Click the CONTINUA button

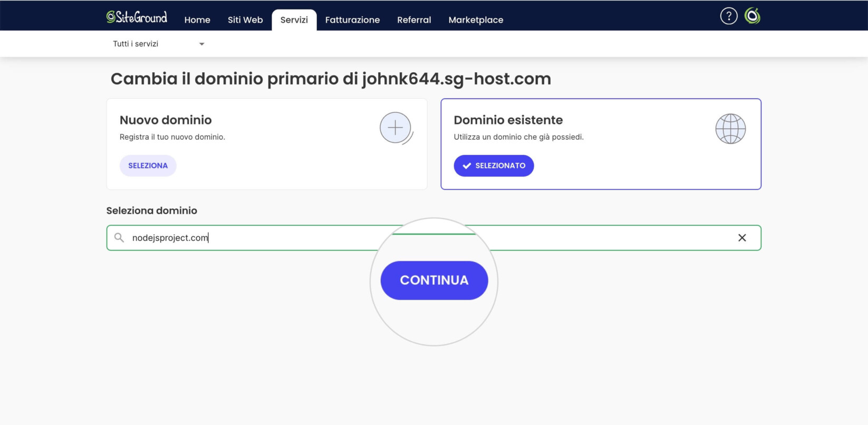[x=434, y=281]
